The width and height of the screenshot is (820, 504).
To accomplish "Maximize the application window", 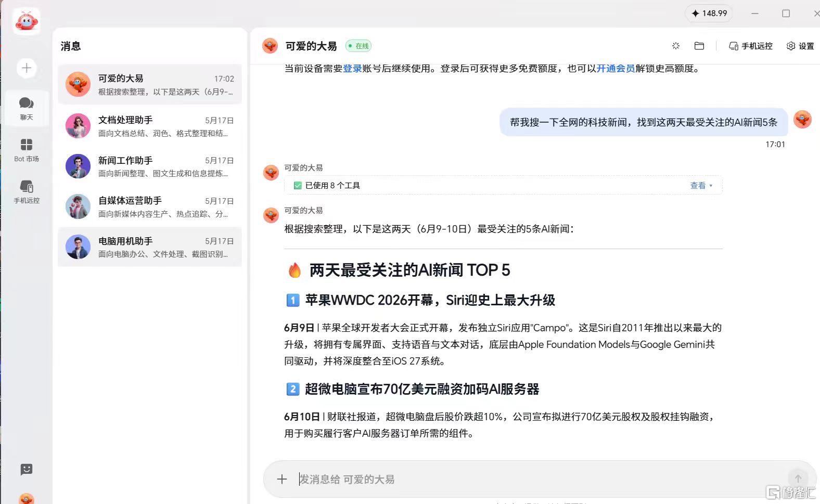I will click(786, 13).
